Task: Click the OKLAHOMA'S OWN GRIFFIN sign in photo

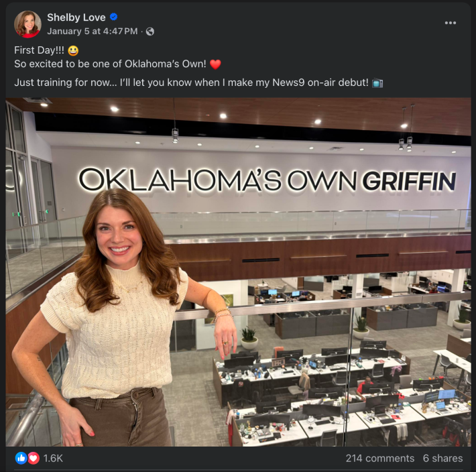Action: [267, 180]
